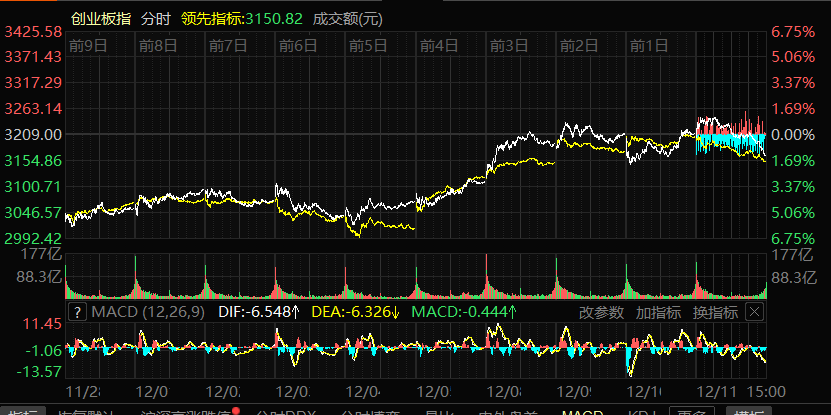Select the 前3日 day marker
831x415 pixels.
point(508,45)
